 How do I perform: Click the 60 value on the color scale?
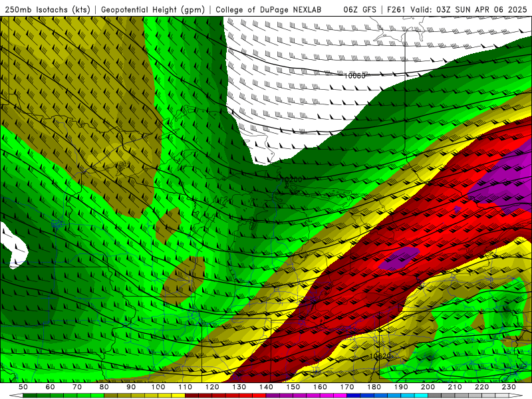(x=51, y=387)
